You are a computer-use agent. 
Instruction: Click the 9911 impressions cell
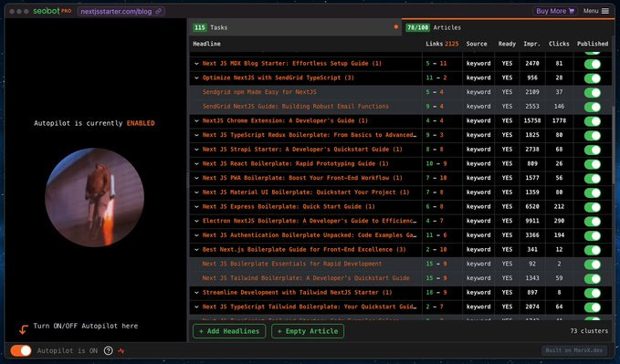click(532, 221)
